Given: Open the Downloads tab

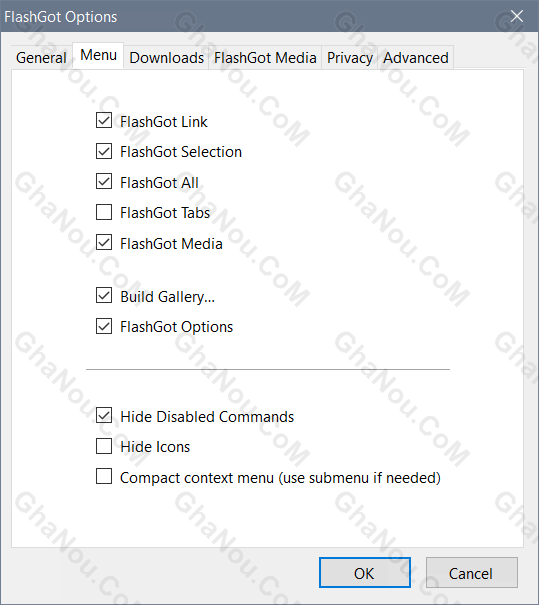Looking at the screenshot, I should point(167,58).
